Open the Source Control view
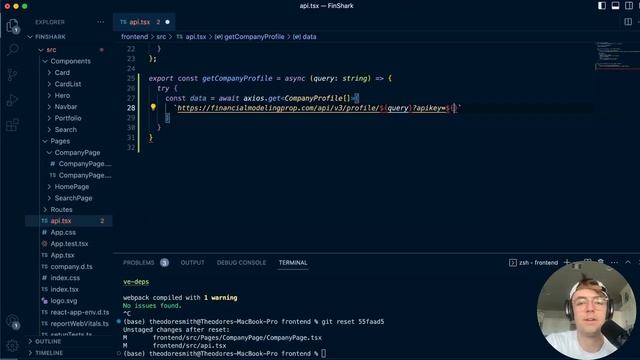Viewport: 640px width, 360px height. coord(13,75)
